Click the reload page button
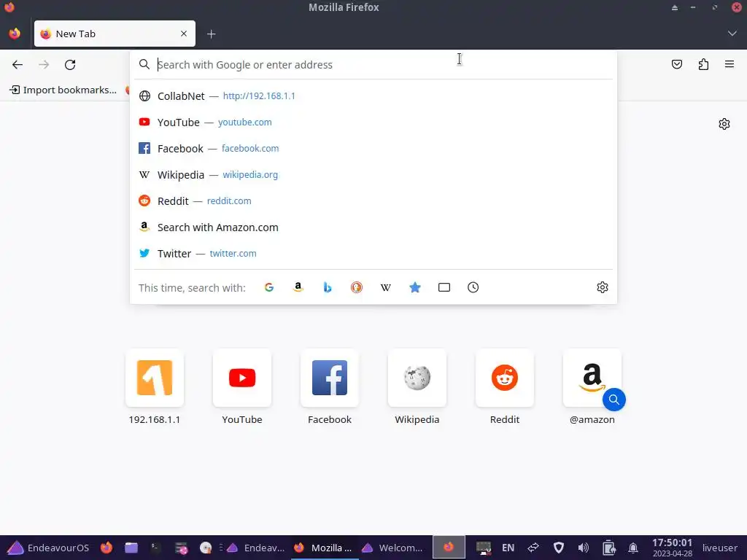The height and width of the screenshot is (560, 747). [70, 65]
